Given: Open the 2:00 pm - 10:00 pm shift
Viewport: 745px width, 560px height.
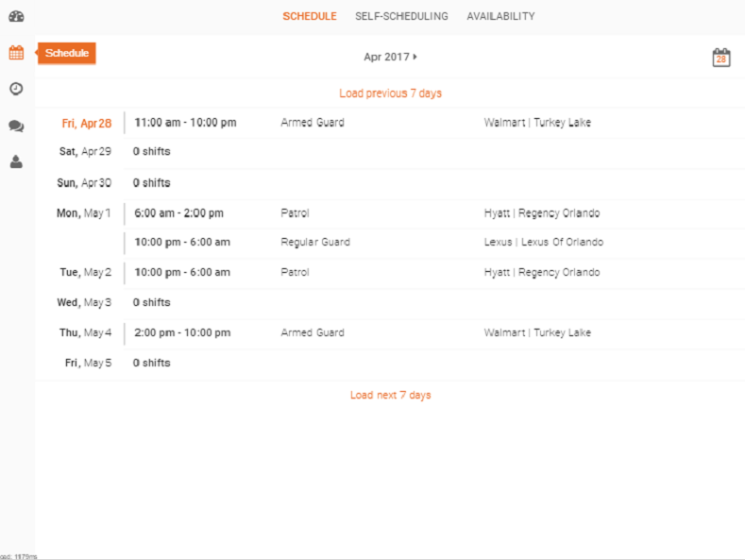Looking at the screenshot, I should (x=182, y=332).
